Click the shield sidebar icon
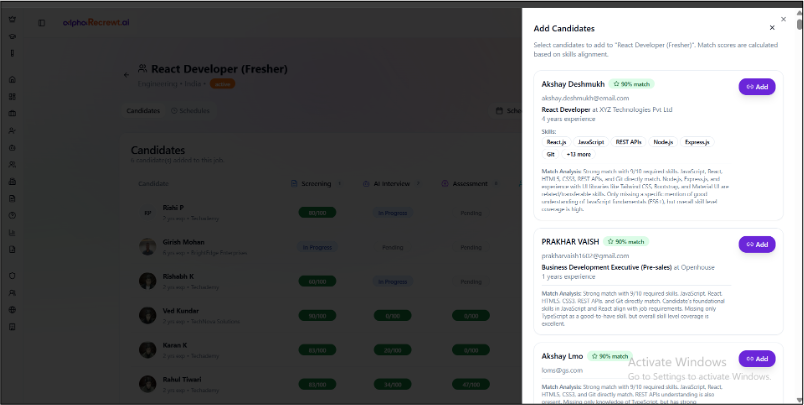Screen dimensions: 804x405 click(12, 276)
